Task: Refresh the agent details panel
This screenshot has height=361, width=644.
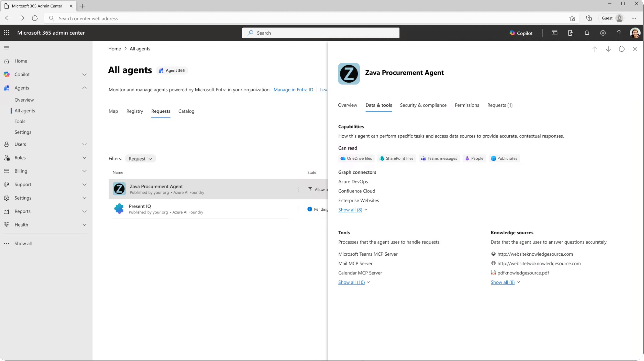Action: coord(622,49)
